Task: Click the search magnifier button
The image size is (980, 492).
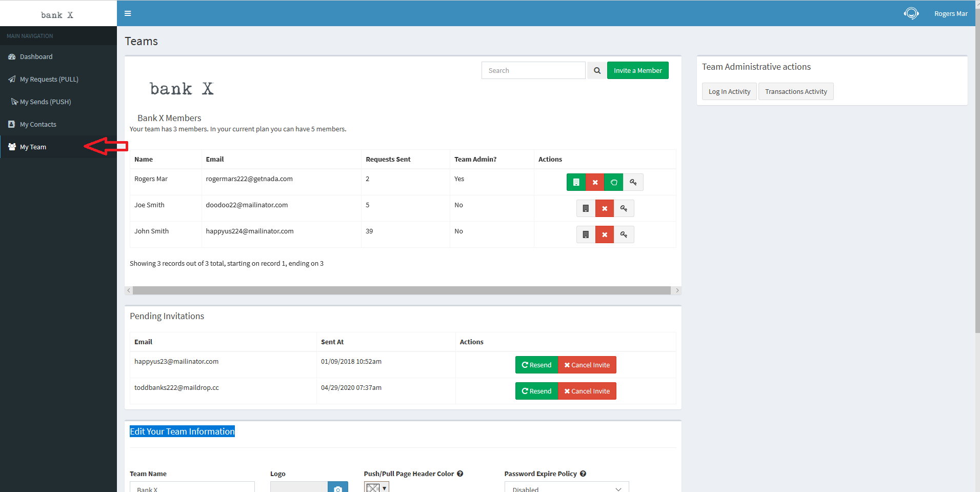Action: [x=597, y=71]
